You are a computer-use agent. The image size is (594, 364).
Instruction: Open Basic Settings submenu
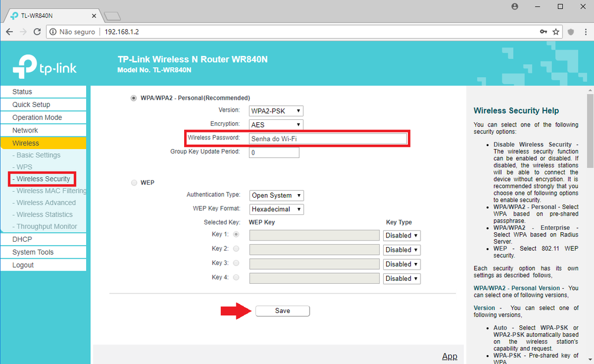36,156
